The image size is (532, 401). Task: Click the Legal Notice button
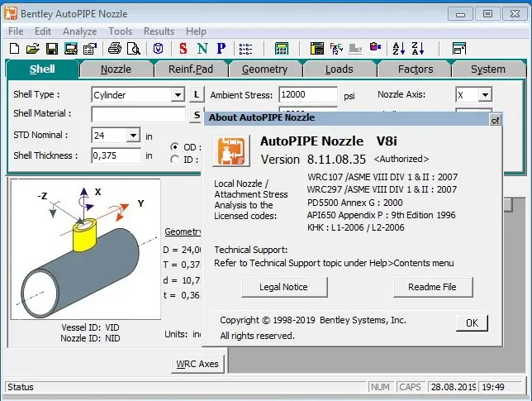coord(284,287)
